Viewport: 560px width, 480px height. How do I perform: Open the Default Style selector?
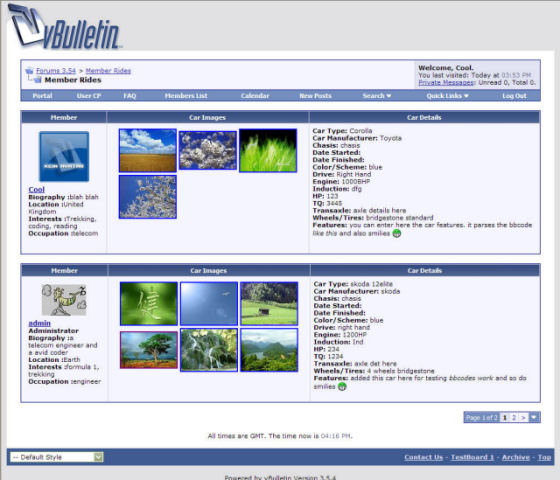56,457
